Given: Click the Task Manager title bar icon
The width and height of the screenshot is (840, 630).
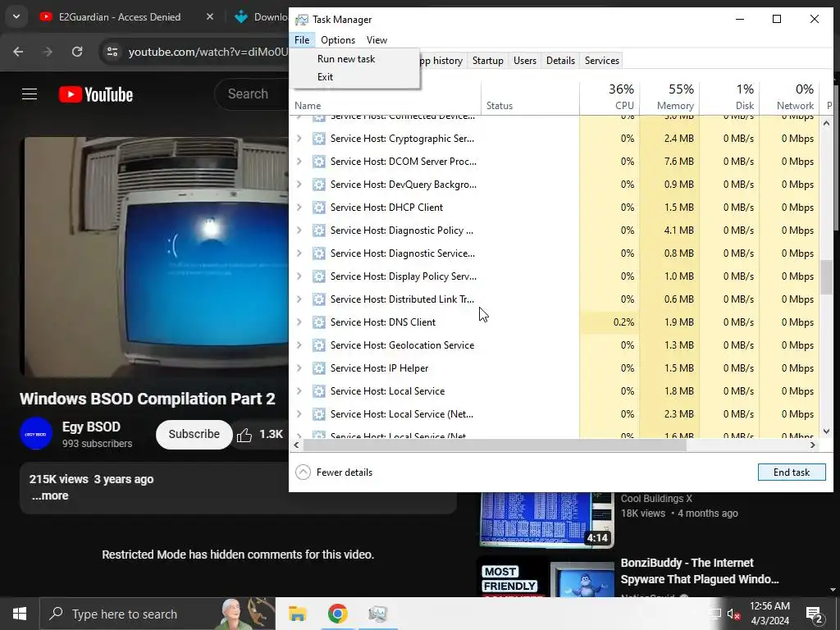Looking at the screenshot, I should click(302, 20).
